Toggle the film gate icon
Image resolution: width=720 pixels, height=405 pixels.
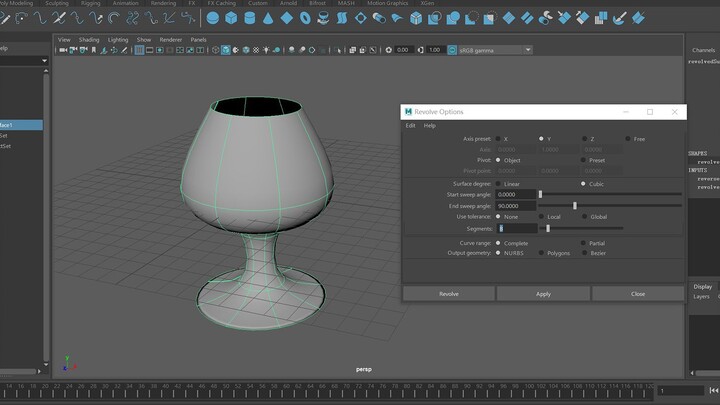pyautogui.click(x=149, y=50)
